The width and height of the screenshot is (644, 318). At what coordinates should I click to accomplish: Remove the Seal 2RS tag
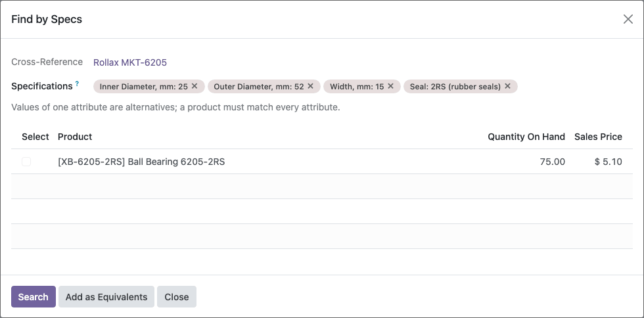pyautogui.click(x=507, y=86)
